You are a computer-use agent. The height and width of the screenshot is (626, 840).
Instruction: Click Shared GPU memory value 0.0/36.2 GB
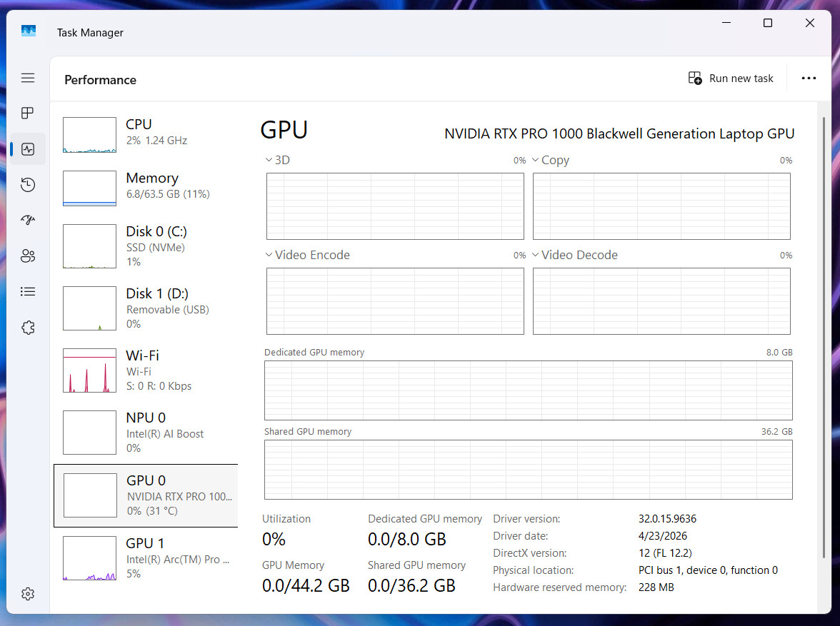pos(411,586)
